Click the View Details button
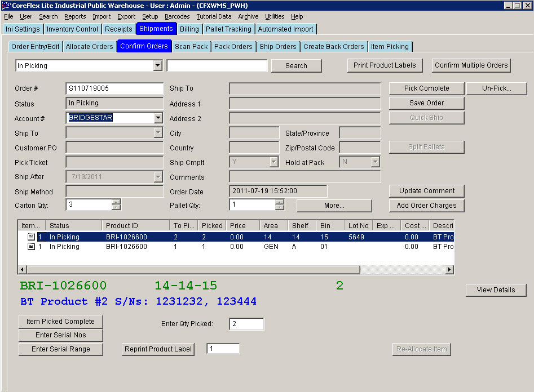The height and width of the screenshot is (392, 534). (496, 290)
